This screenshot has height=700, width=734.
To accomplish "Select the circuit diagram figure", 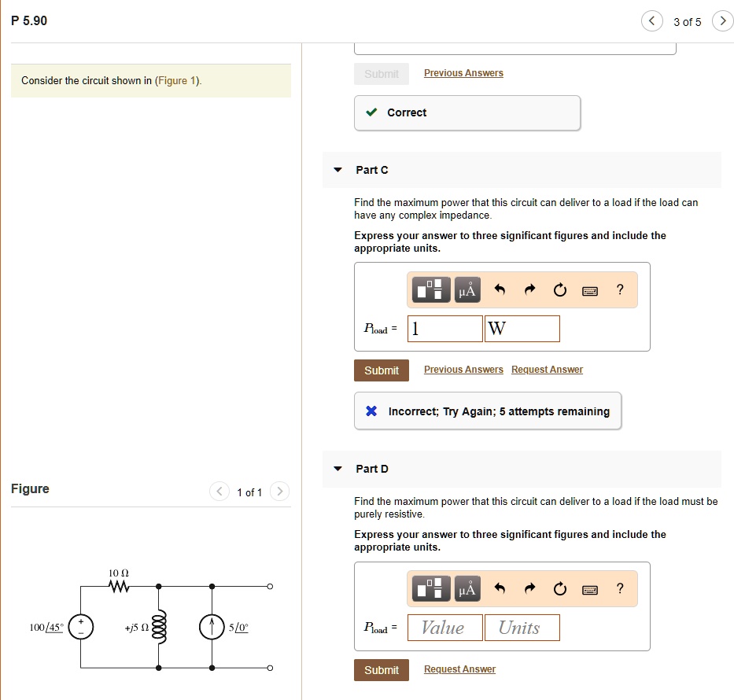I will (x=151, y=620).
